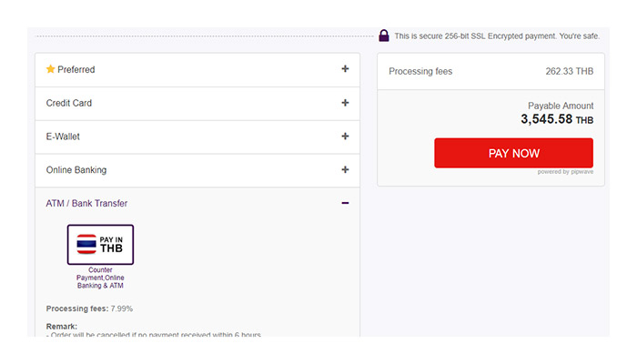
Task: Click the ATM / Bank Transfer heading
Action: pyautogui.click(x=86, y=203)
